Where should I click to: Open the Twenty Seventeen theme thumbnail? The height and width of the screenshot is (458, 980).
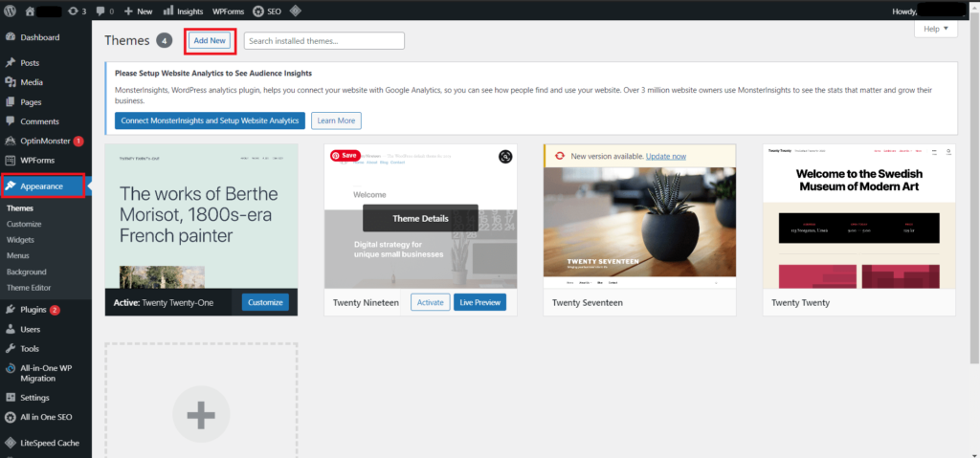point(639,229)
